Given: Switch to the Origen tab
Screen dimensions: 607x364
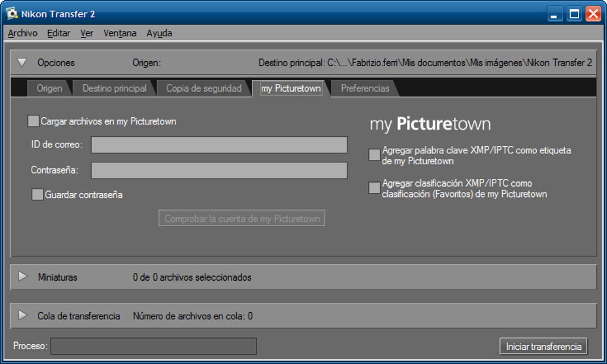Looking at the screenshot, I should point(49,88).
